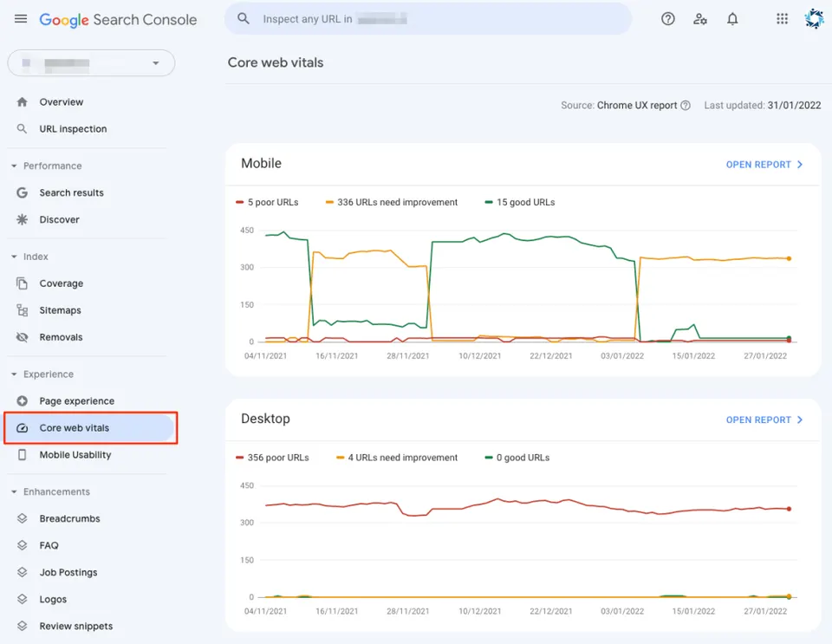Click the Sitemaps icon in sidebar
This screenshot has width=832, height=644.
[x=22, y=310]
